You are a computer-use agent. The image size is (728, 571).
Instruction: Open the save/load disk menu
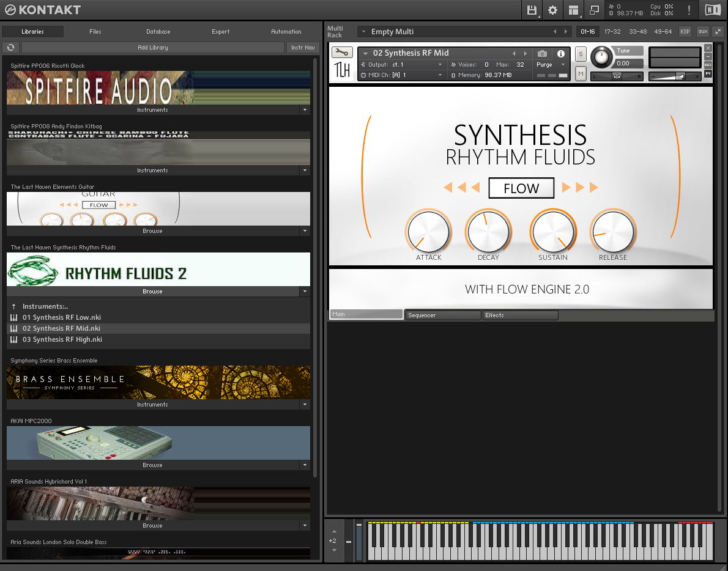532,10
